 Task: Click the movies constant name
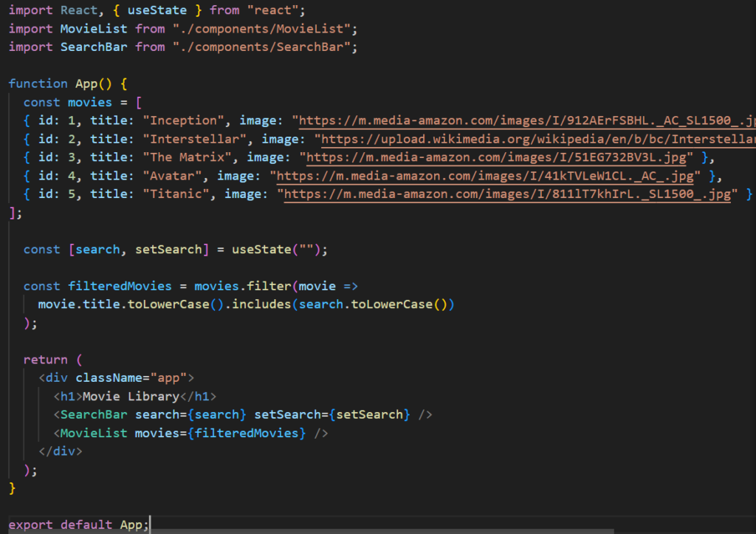90,102
